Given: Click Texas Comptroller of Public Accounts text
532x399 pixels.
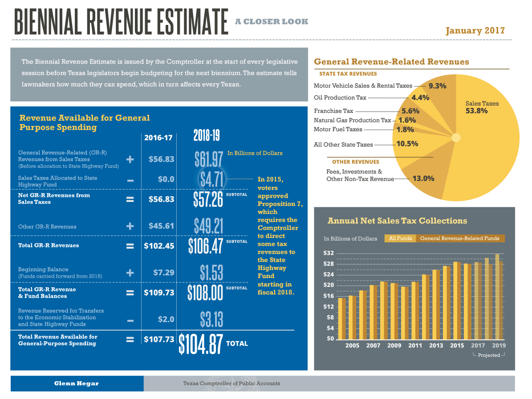Looking at the screenshot, I should 231,383.
